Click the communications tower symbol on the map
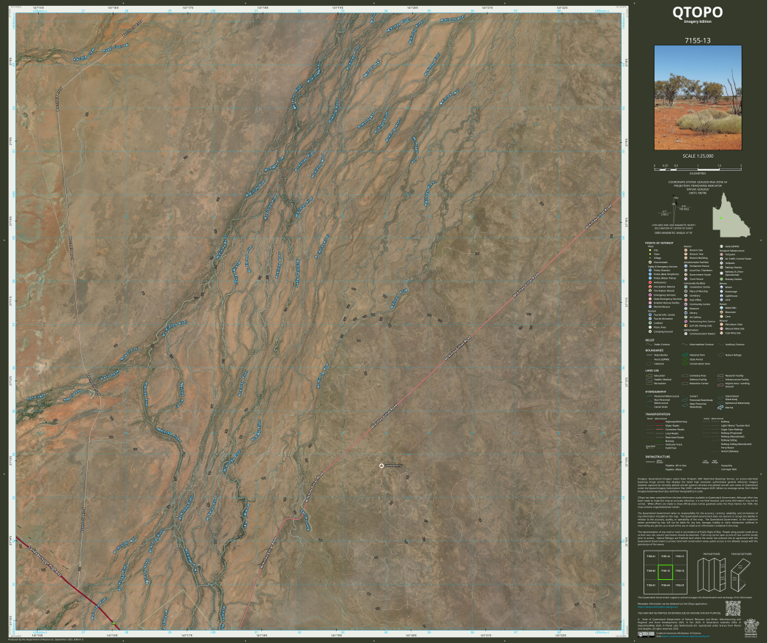768x643 pixels. coord(381,465)
